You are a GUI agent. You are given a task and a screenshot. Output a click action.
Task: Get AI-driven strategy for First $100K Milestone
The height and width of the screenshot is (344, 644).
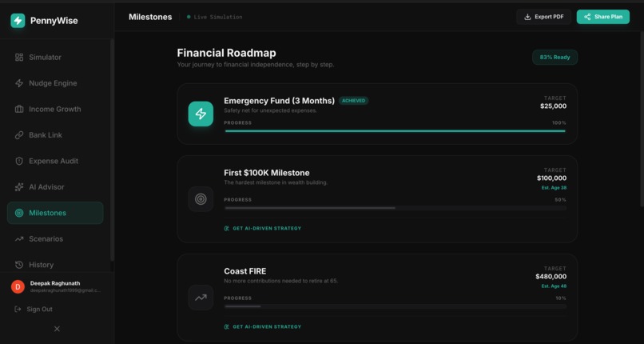click(x=263, y=228)
